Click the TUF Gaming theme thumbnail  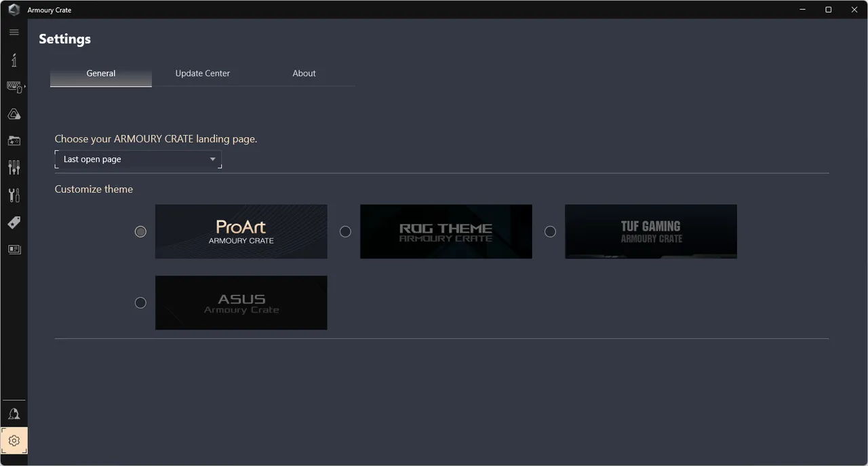(651, 231)
